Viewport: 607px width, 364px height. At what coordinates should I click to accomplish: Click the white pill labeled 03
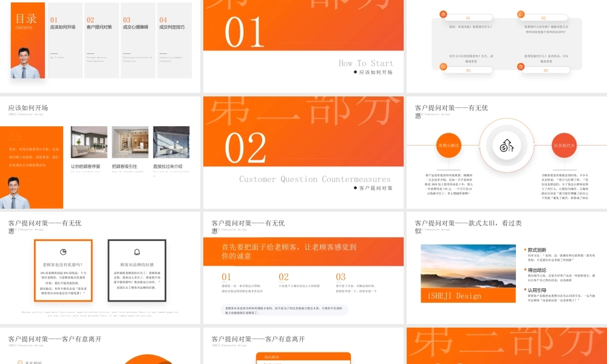(469, 70)
